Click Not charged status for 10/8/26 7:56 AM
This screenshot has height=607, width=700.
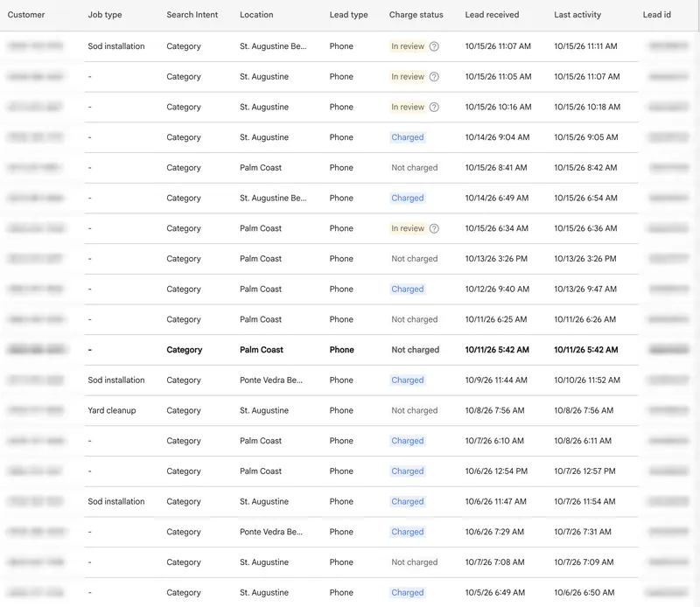point(414,410)
